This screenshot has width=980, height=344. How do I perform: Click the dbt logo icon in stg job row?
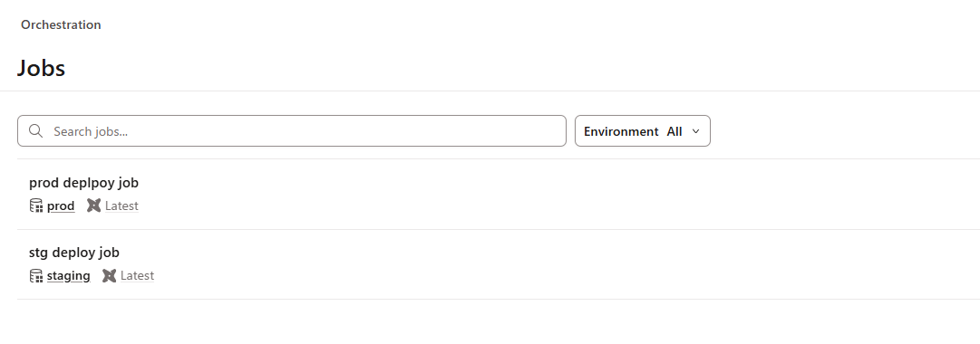coord(110,275)
